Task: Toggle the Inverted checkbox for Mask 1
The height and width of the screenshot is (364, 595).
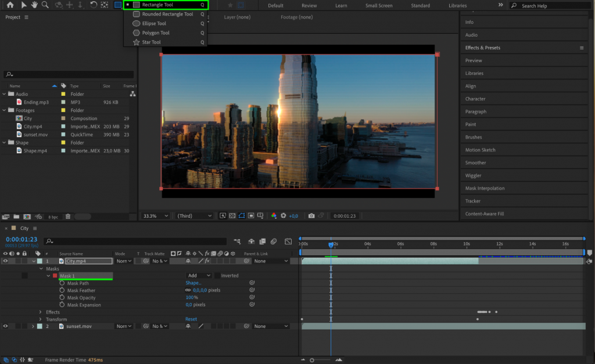Action: (218, 275)
